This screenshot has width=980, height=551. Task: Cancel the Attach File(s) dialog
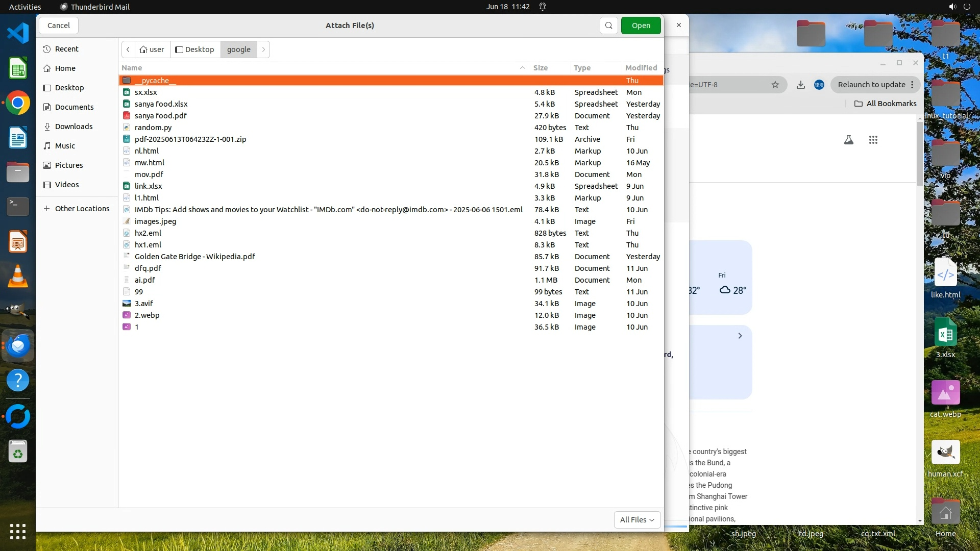click(59, 26)
